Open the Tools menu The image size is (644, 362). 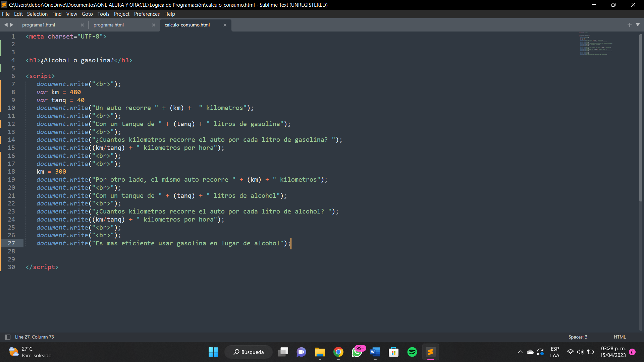[x=103, y=14]
